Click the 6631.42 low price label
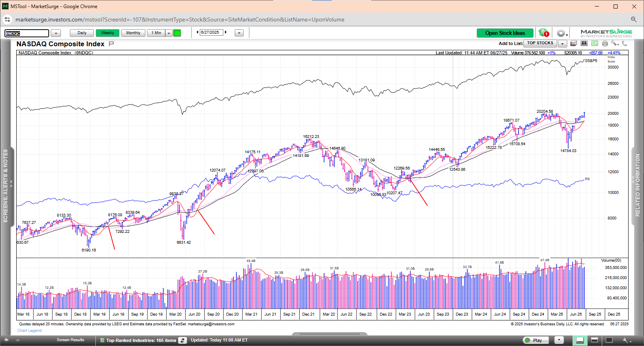 (x=184, y=243)
